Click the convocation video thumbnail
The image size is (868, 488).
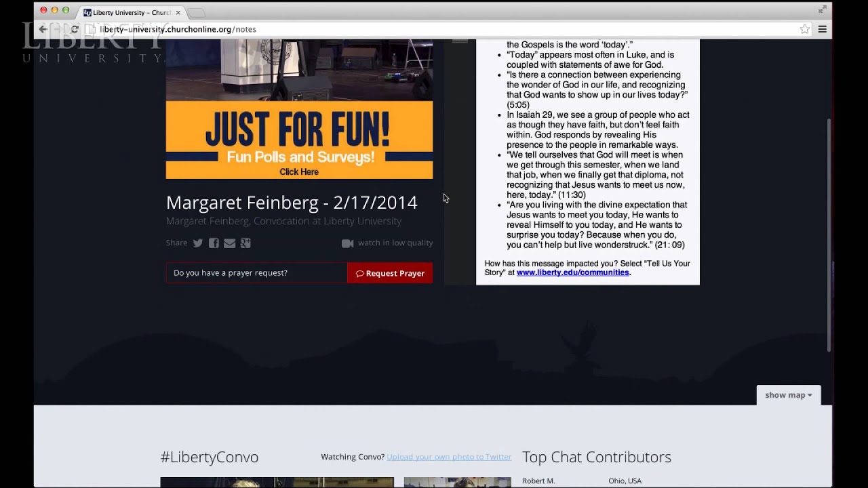point(299,70)
